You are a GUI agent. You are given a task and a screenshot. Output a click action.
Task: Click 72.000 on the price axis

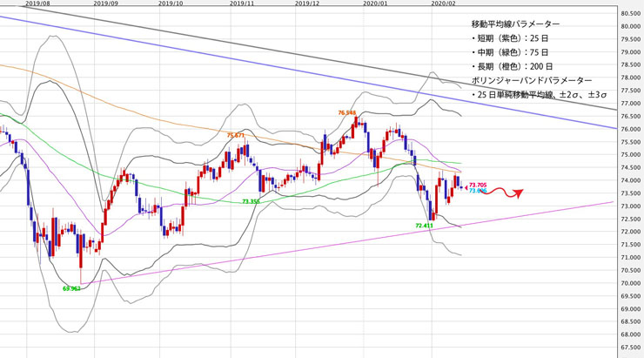point(631,232)
